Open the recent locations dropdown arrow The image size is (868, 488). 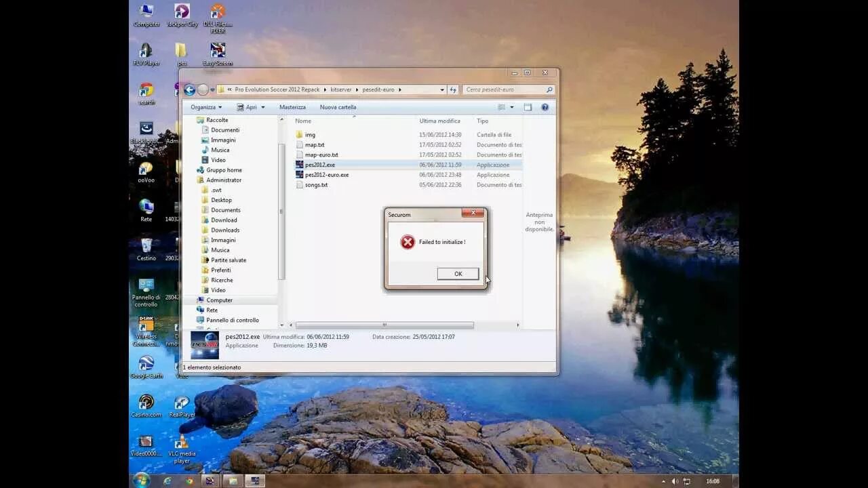point(212,89)
